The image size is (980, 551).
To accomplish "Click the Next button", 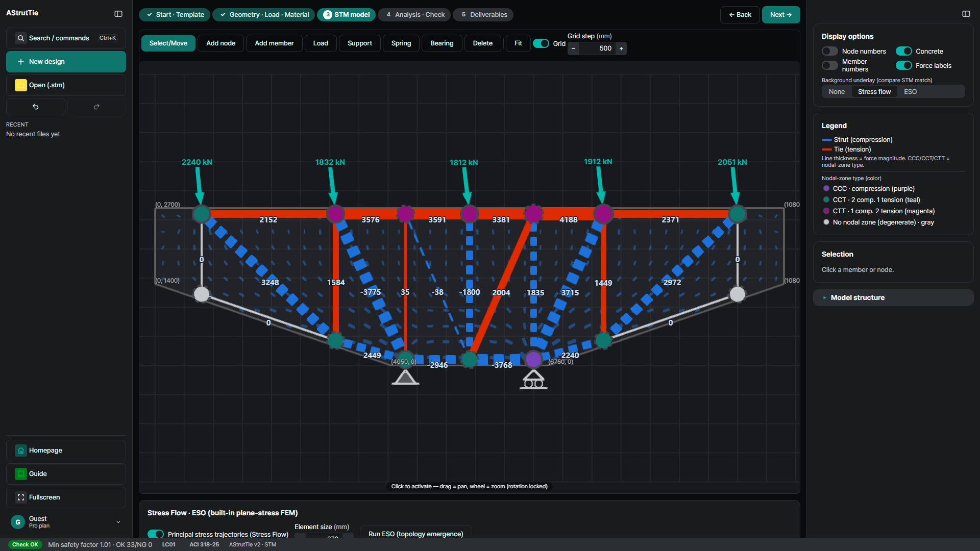I will click(x=781, y=15).
